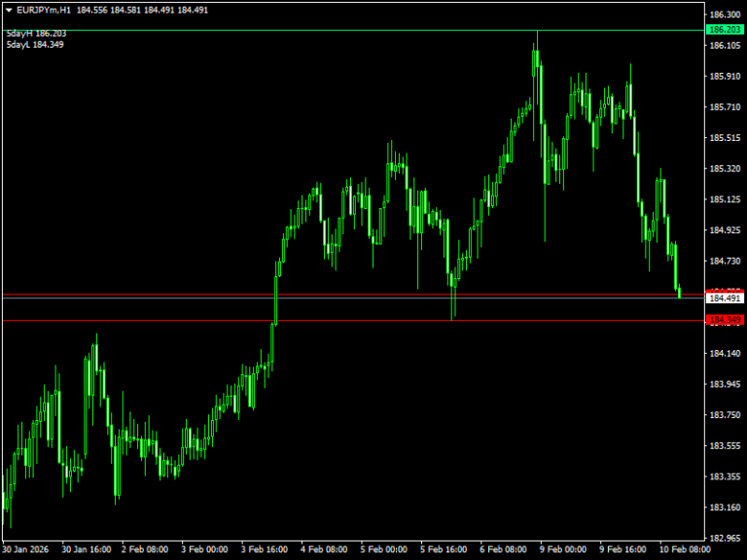Click the 9 Feb 00:00 time label

click(563, 549)
